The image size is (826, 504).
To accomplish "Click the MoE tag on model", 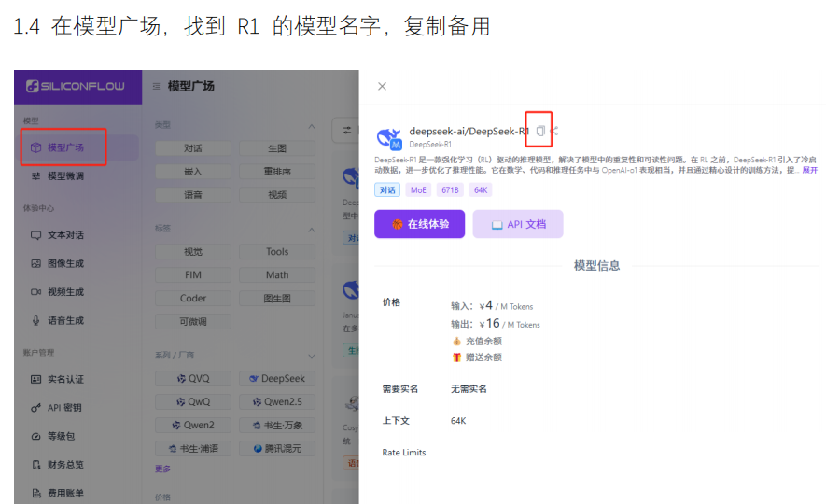I will [418, 189].
